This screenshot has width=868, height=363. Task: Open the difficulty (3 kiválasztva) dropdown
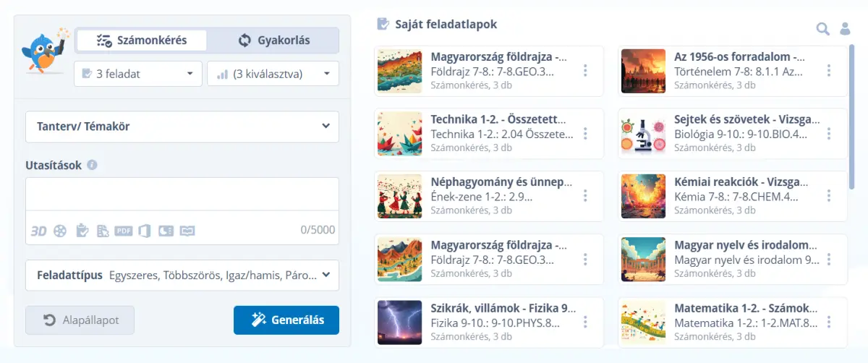tap(273, 74)
